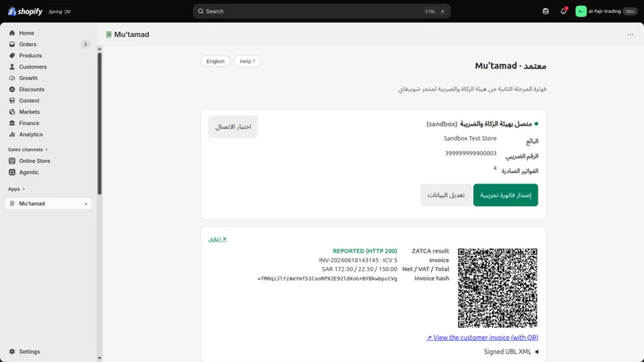Click the Search field in top bar
The image size is (644, 362).
point(321,11)
